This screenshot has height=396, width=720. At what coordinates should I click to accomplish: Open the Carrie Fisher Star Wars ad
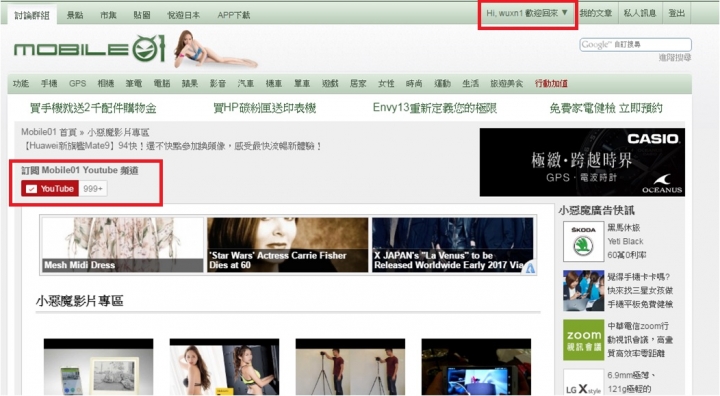pos(287,245)
